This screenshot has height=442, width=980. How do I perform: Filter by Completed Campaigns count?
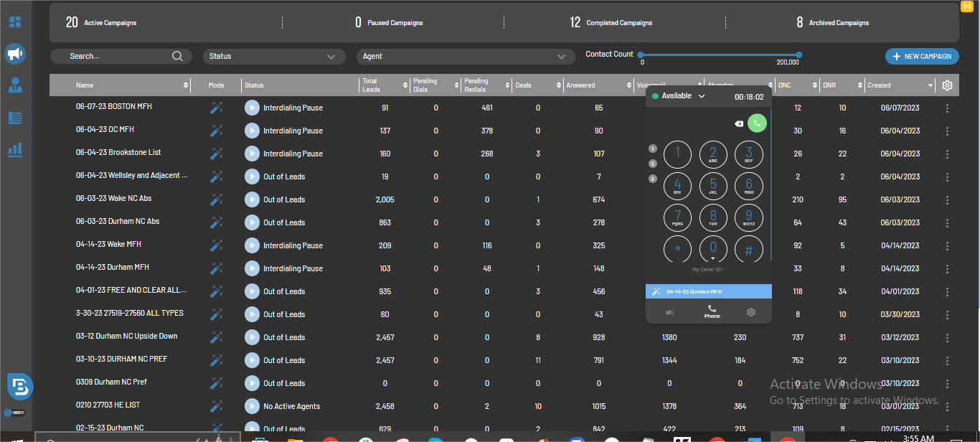[x=611, y=22]
